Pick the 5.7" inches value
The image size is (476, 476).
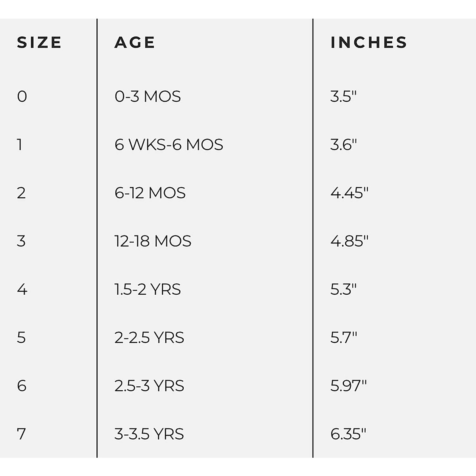[x=344, y=338]
